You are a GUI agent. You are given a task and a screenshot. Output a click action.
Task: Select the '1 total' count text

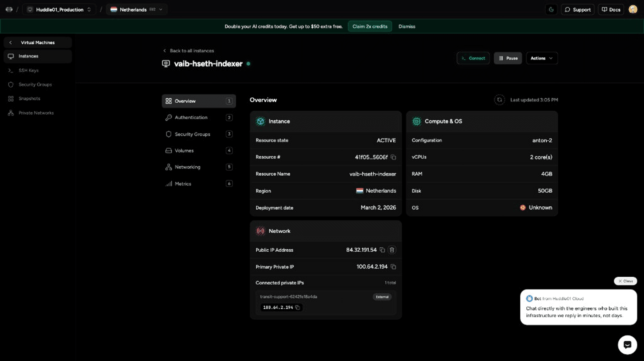click(390, 283)
